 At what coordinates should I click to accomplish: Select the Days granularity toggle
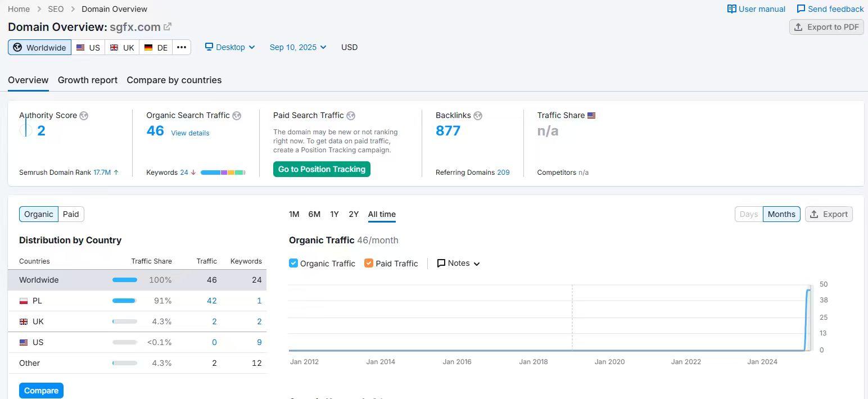(749, 214)
